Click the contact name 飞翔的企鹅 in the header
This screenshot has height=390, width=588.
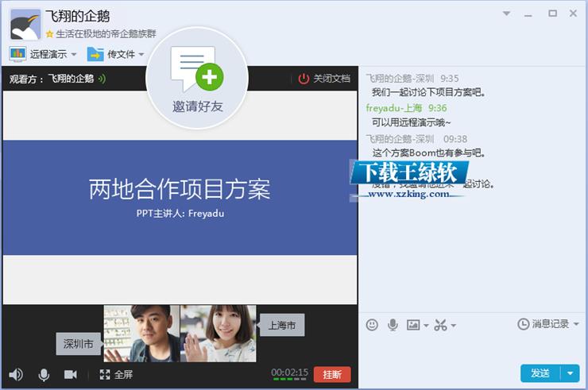pyautogui.click(x=78, y=16)
